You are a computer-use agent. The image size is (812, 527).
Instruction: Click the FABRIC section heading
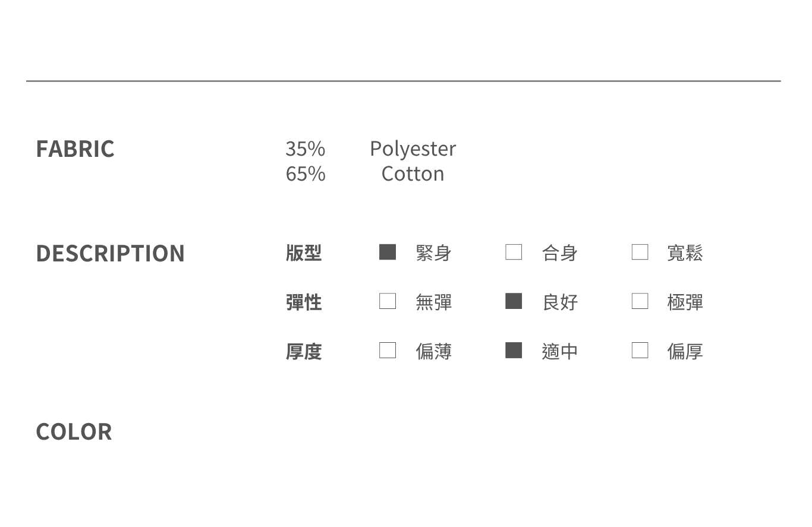75,149
